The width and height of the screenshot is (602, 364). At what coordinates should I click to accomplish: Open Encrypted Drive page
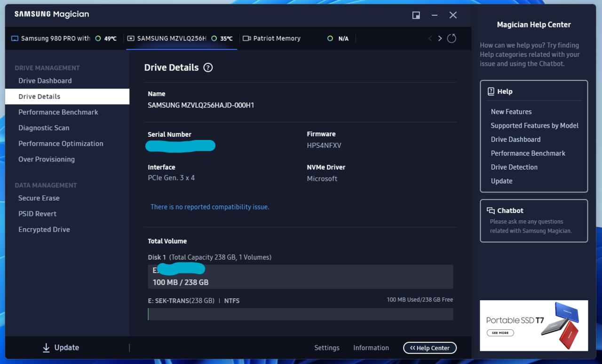click(44, 230)
